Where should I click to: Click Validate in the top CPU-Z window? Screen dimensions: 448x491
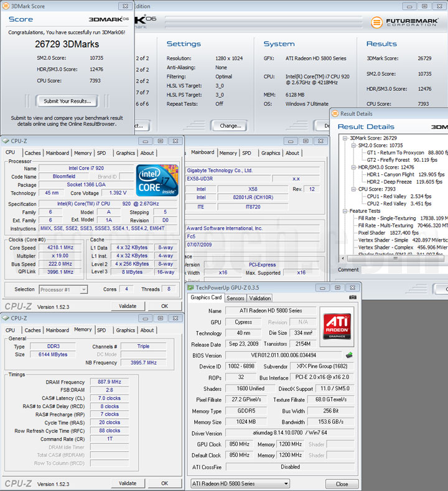pyautogui.click(x=128, y=306)
